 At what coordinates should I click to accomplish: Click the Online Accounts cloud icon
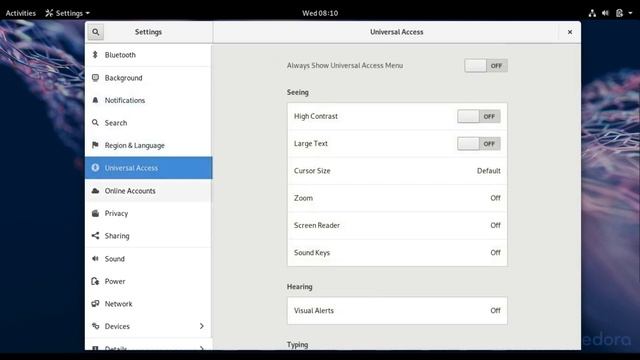[x=95, y=191]
